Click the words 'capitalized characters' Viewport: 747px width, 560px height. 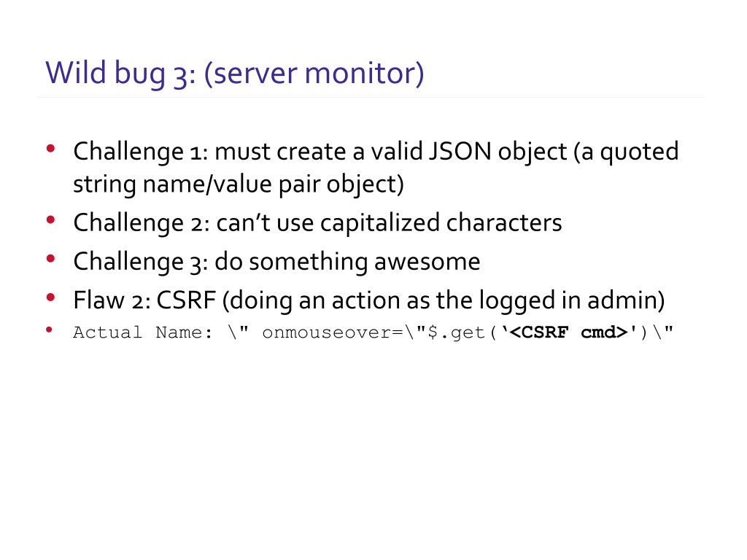[x=441, y=223]
